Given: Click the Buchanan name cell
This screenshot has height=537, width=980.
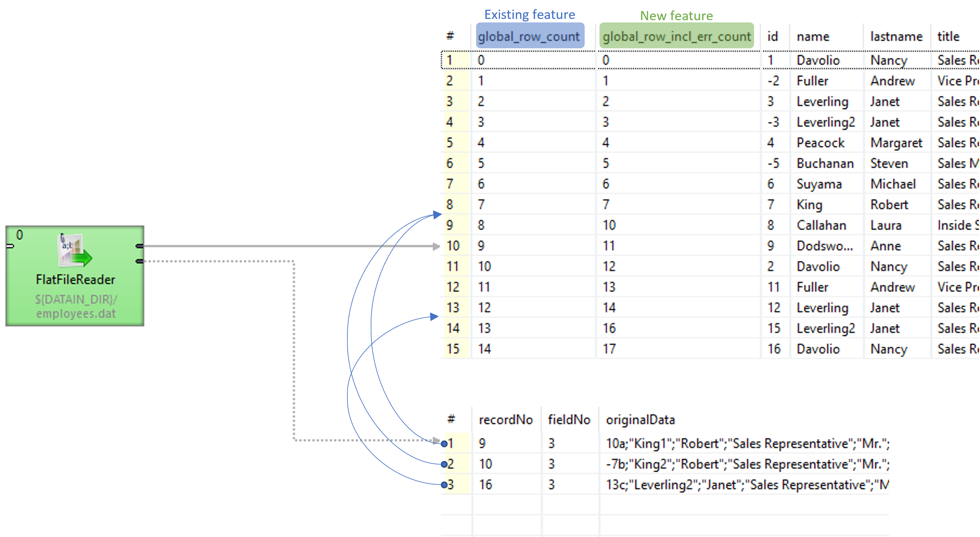Looking at the screenshot, I should pyautogui.click(x=825, y=163).
